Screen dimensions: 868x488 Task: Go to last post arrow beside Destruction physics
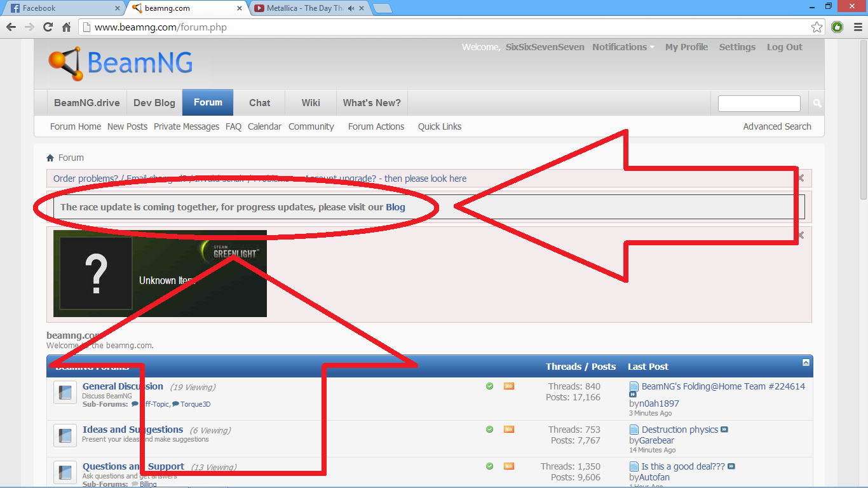coord(724,430)
